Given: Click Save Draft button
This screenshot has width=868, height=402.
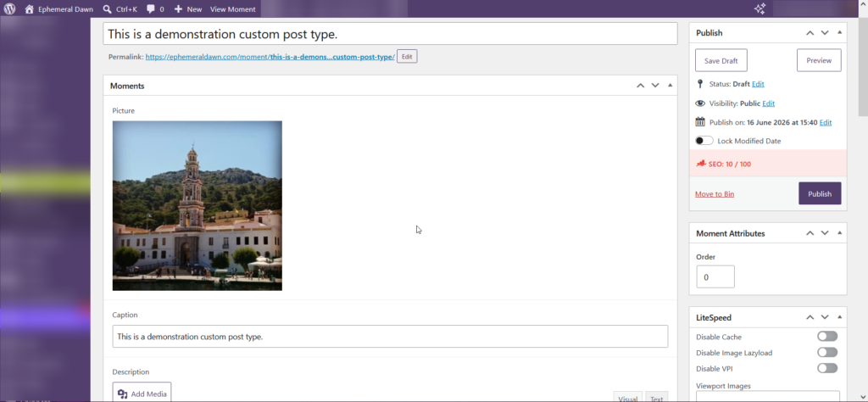Looking at the screenshot, I should [x=721, y=60].
